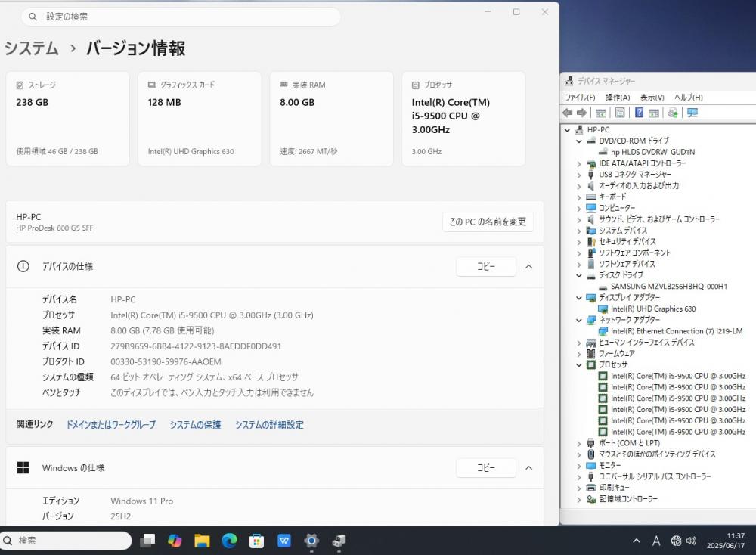Image resolution: width=756 pixels, height=555 pixels.
Task: Open Microsoft Edge from the taskbar
Action: click(230, 541)
